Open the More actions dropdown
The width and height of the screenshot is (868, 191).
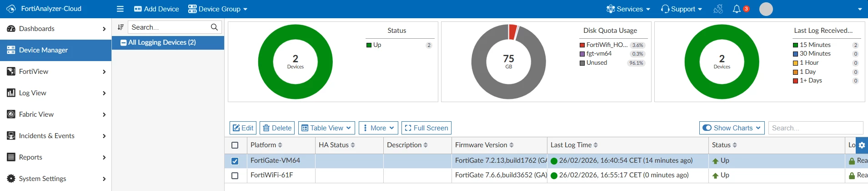coord(378,128)
